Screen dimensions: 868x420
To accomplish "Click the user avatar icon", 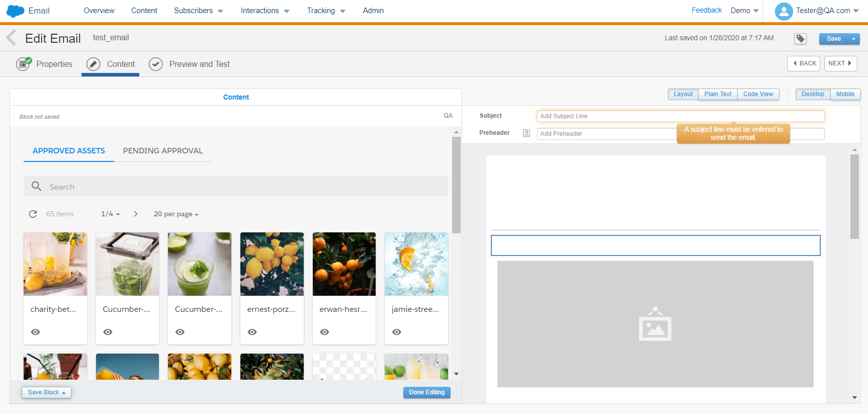I will click(x=784, y=11).
